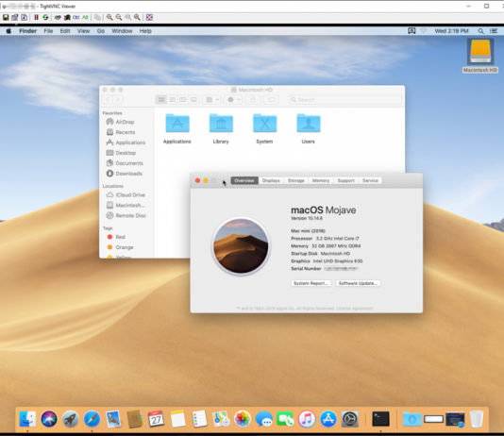Switch Finder window to icon view
Viewport: 504px width, 436px height.
161,100
